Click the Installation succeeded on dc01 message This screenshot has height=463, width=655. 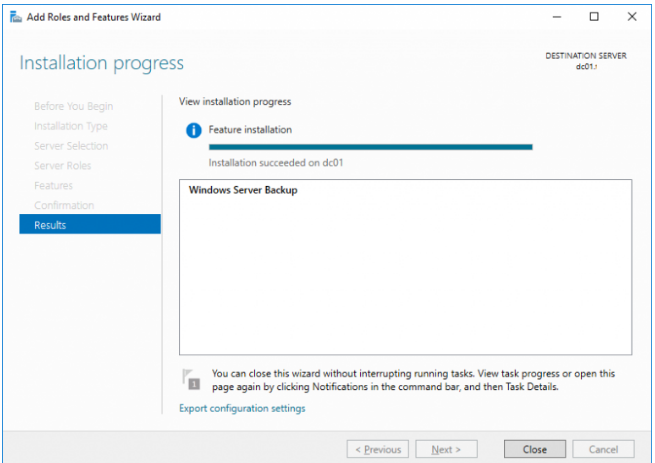(276, 163)
